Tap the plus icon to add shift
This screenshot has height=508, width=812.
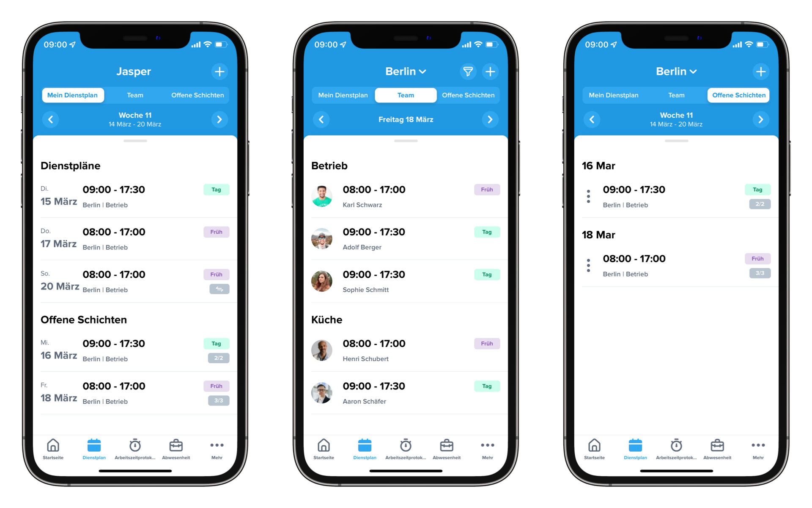point(220,72)
